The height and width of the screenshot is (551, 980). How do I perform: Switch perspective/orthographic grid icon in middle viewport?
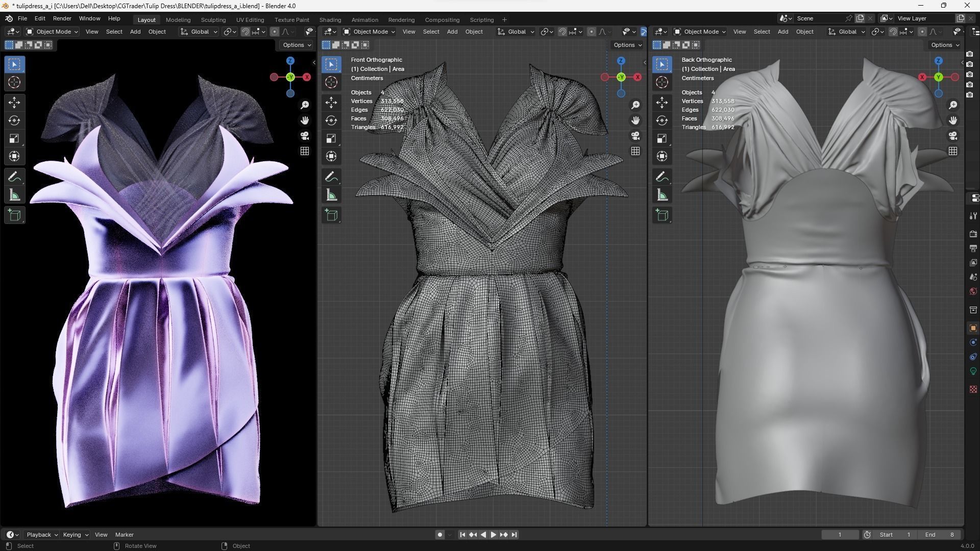coord(635,151)
